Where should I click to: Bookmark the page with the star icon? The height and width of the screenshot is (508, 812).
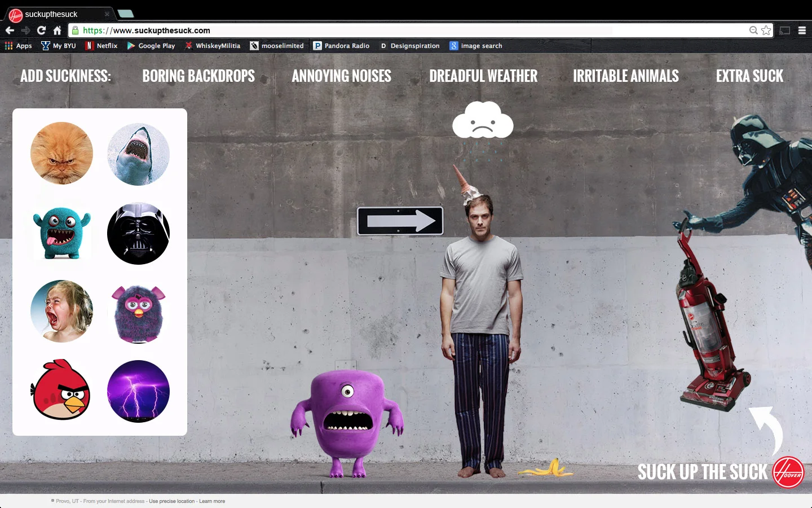click(766, 30)
